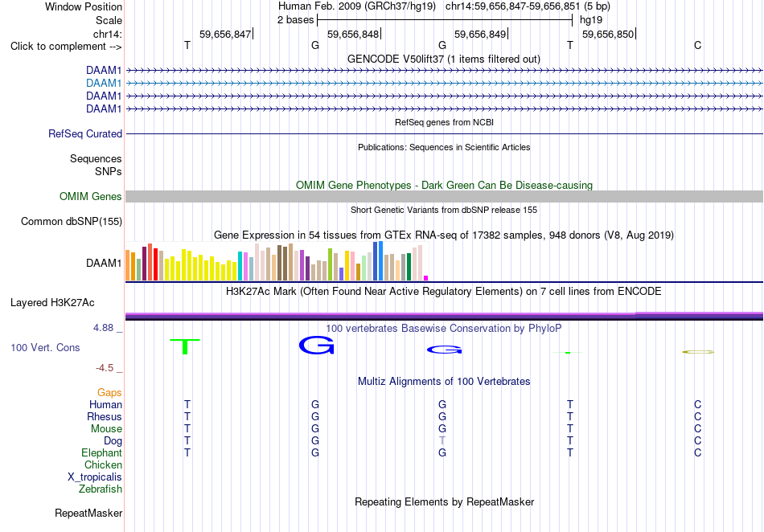764x532 pixels.
Task: Click the orange Gaps label
Action: click(x=109, y=393)
